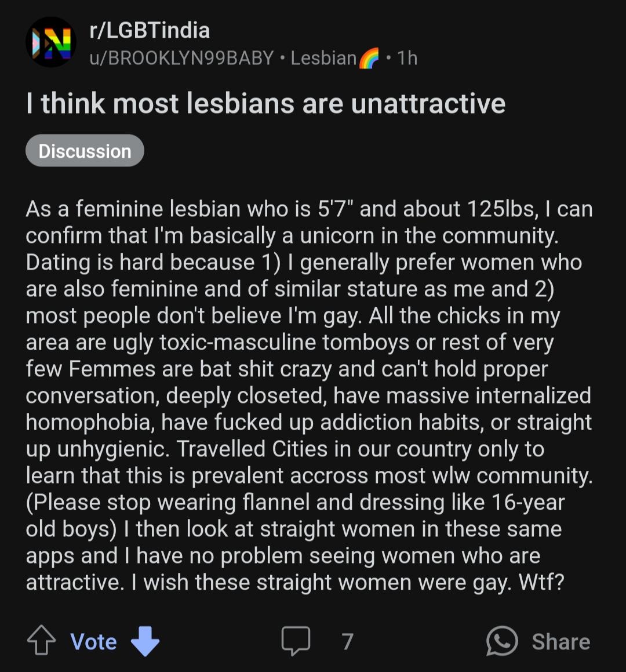Tap the Lesbian user flair text

[323, 59]
